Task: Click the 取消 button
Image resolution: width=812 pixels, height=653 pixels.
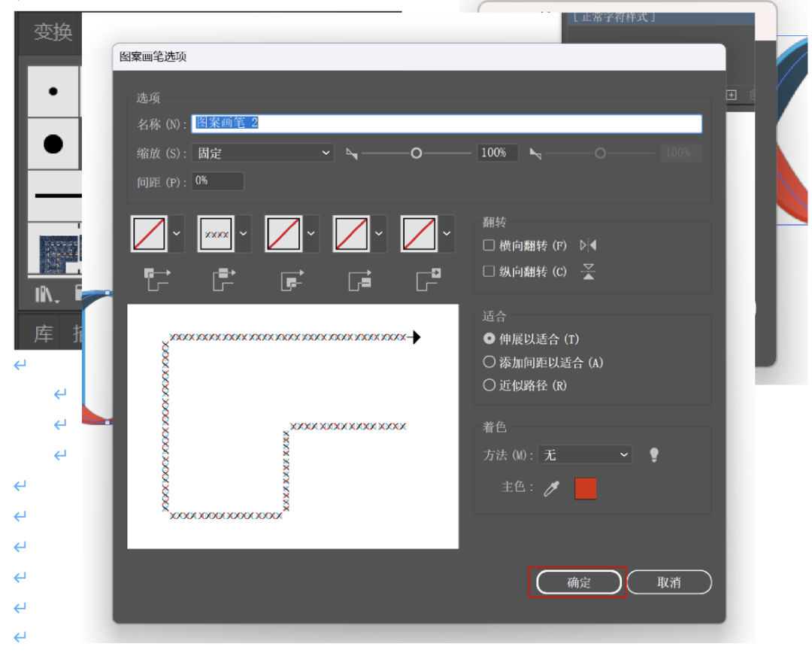Action: tap(669, 582)
